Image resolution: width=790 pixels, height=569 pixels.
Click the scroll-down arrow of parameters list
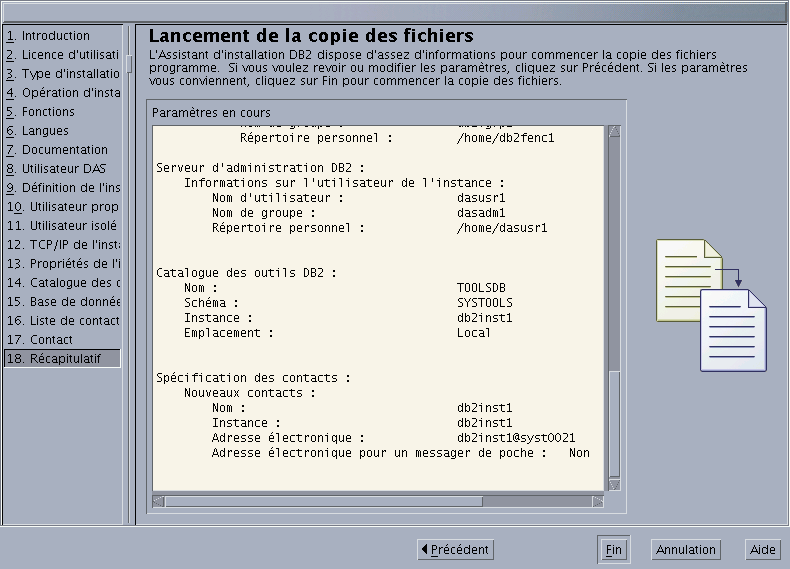click(x=614, y=485)
